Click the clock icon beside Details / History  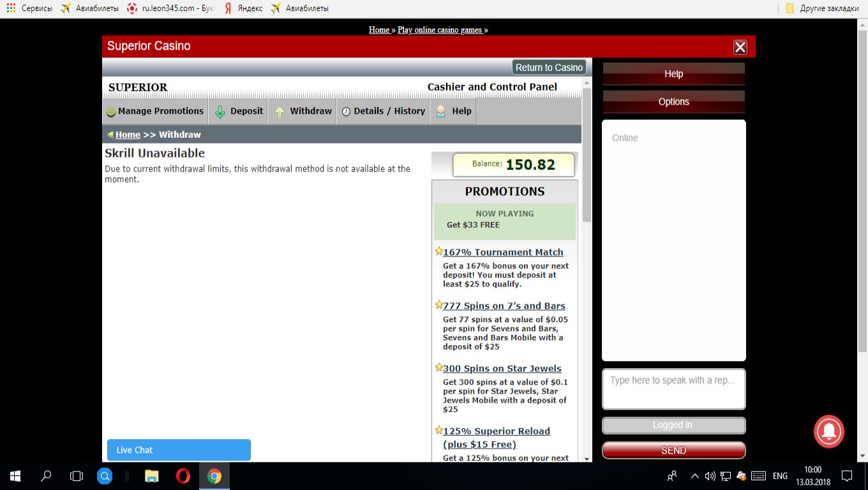(x=346, y=112)
